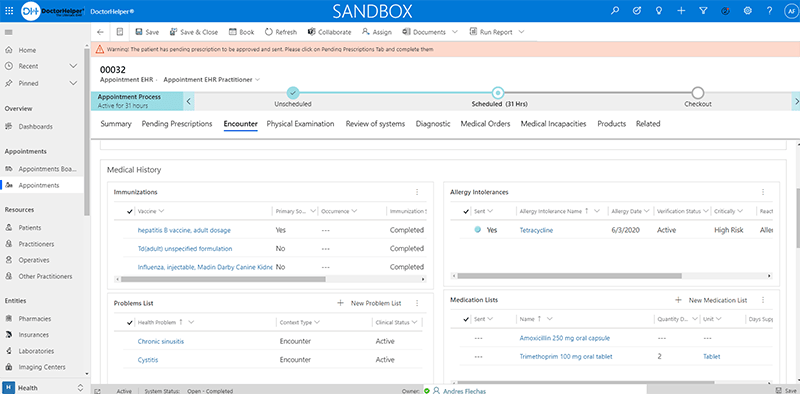
Task: Collapse the sidebar with hamburger icon
Action: (x=9, y=32)
